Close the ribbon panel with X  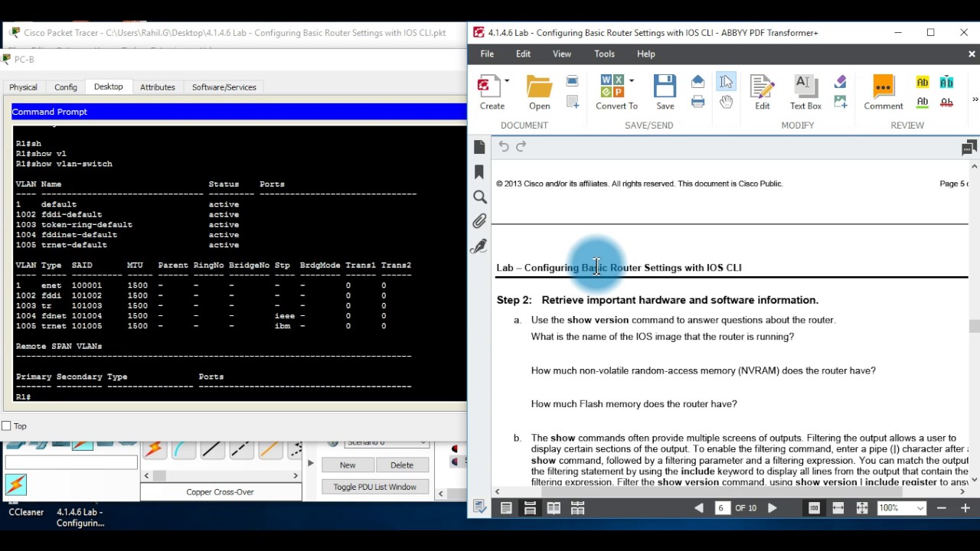click(x=972, y=54)
